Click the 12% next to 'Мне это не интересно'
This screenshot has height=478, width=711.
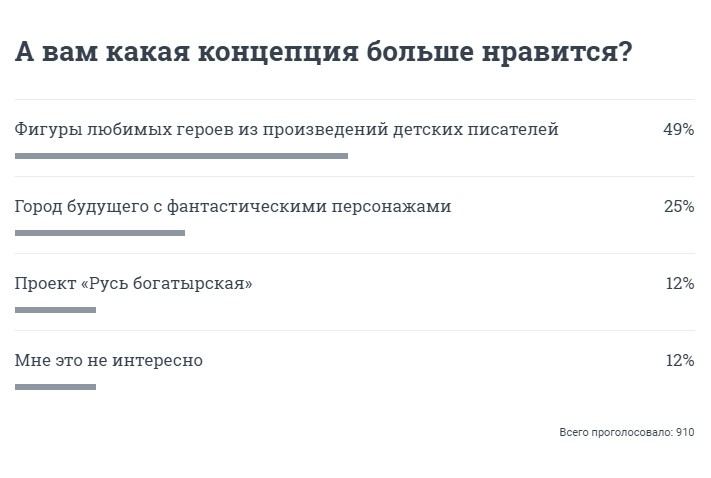(x=680, y=361)
